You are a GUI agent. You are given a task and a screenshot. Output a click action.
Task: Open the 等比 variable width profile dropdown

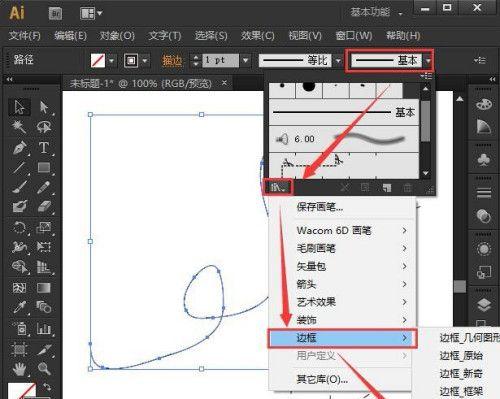click(338, 61)
